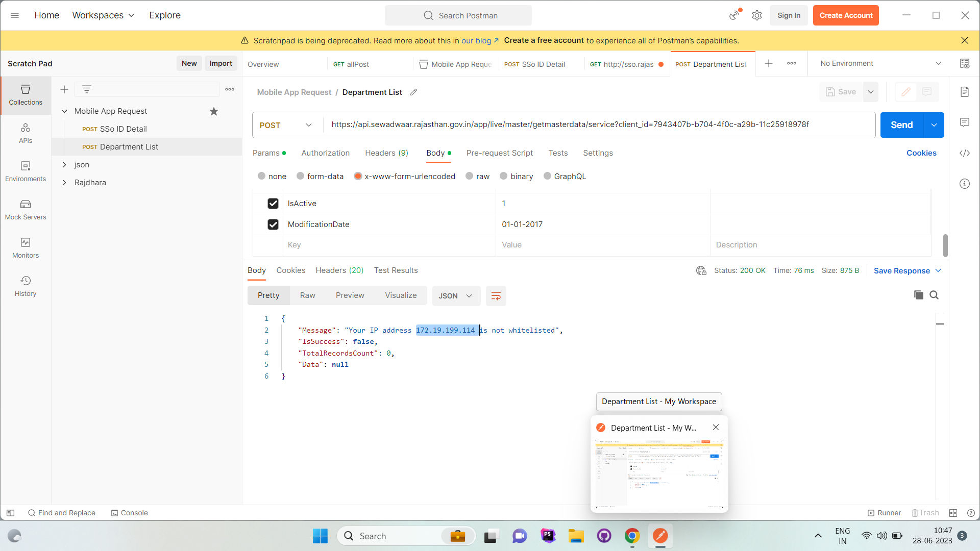Uncheck the ModificationDate parameter row
Viewport: 980px width, 551px height.
tap(273, 224)
